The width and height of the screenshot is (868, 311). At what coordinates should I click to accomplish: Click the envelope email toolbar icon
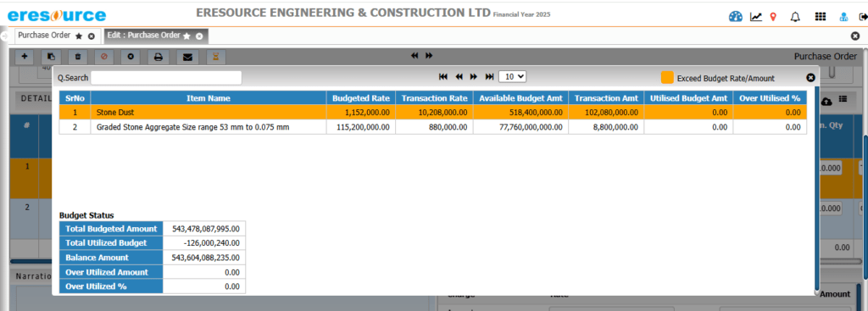[187, 56]
